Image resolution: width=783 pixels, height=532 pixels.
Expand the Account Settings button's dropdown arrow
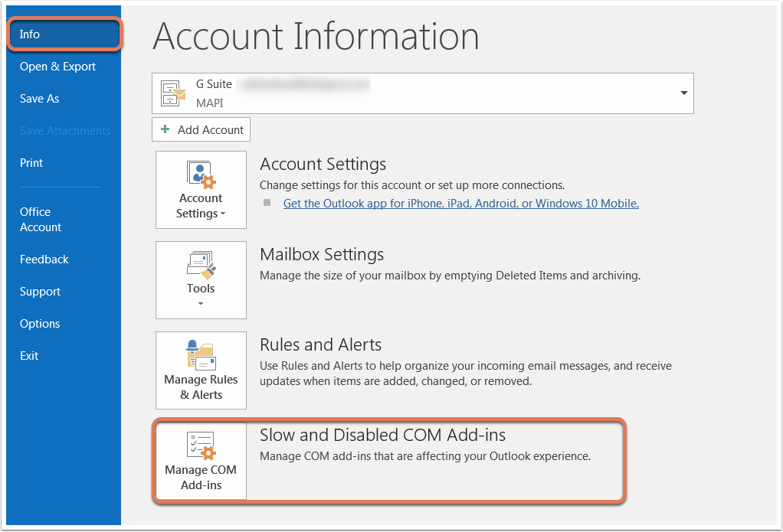click(223, 214)
